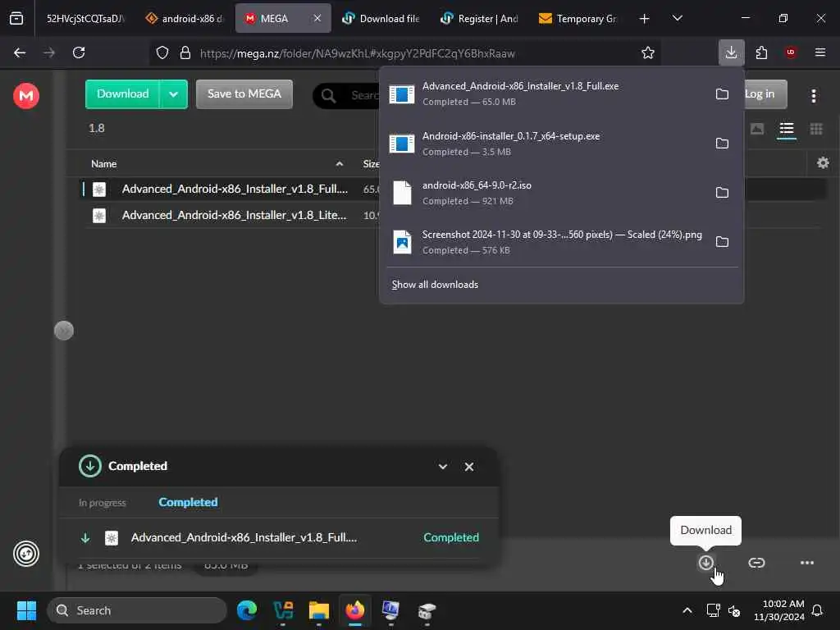This screenshot has height=630, width=840.
Task: Expand the collapsed left sidebar arrow
Action: point(64,331)
